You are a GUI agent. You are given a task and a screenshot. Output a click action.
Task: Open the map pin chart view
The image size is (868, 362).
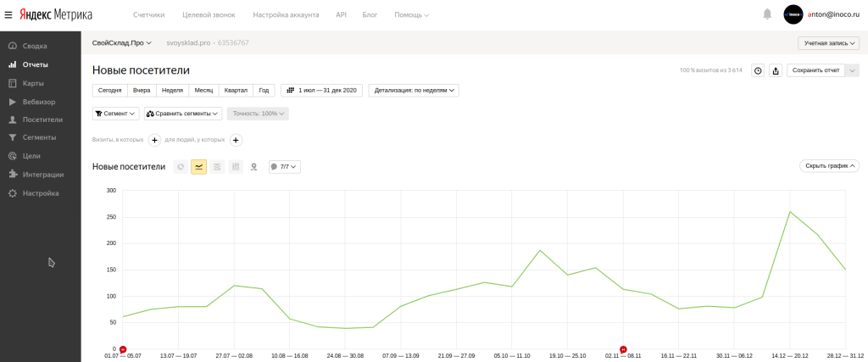(x=253, y=167)
